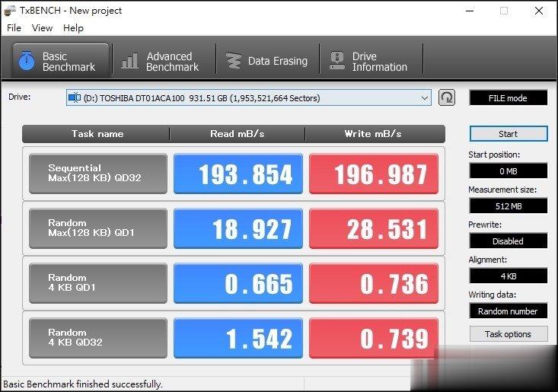This screenshot has height=392, width=558.
Task: Click the write result 0.736
Action: 374,283
